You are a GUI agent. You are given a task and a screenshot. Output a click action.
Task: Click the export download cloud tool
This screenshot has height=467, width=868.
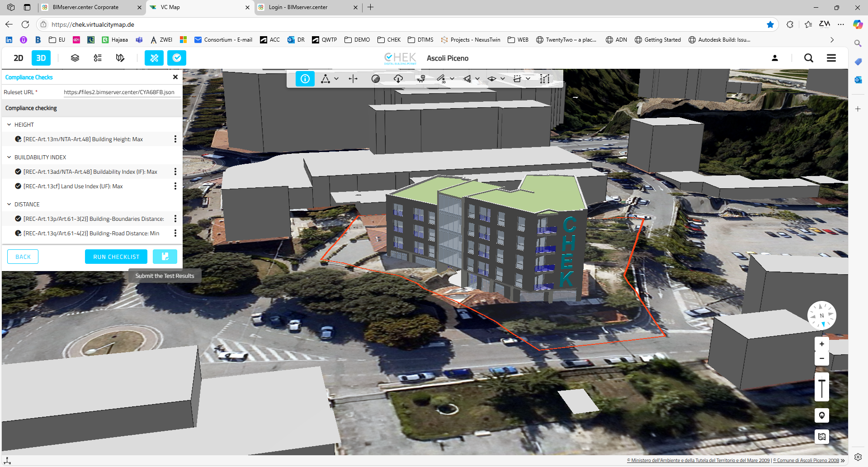pos(398,79)
